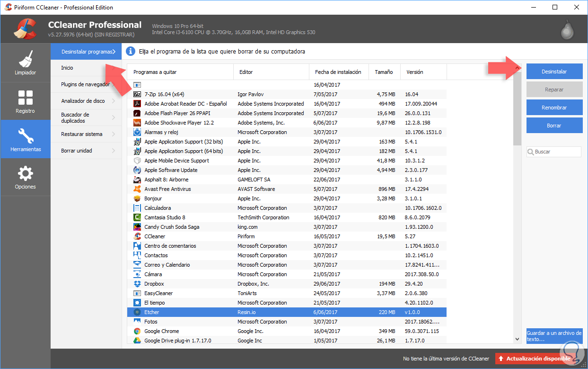The width and height of the screenshot is (588, 369).
Task: Open Borrar unidad tool
Action: coord(86,151)
